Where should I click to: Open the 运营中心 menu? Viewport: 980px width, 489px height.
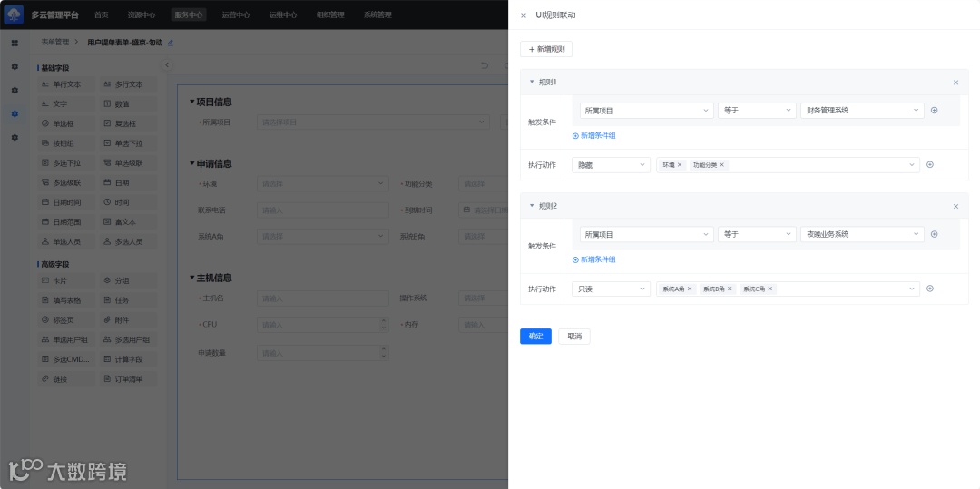(x=236, y=15)
